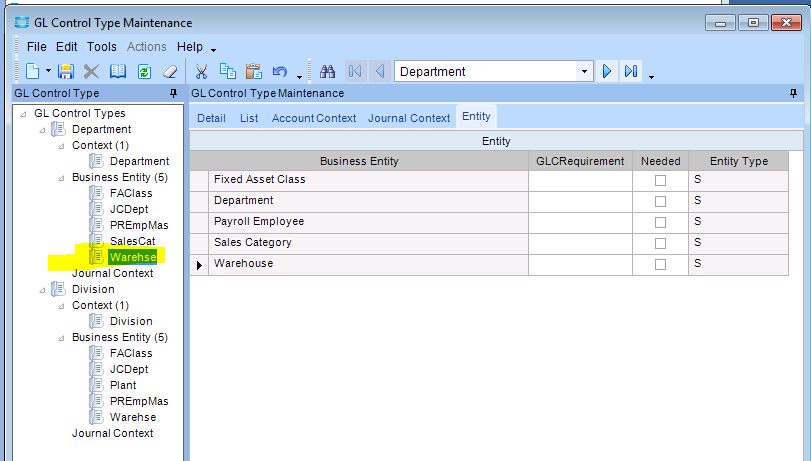Image resolution: width=811 pixels, height=461 pixels.
Task: Open the Help menu
Action: (190, 47)
